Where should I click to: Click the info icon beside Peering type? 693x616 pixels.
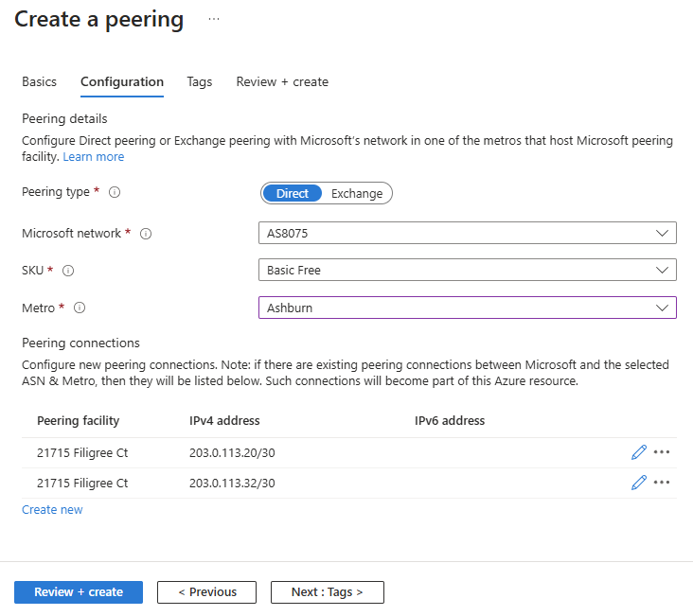tap(115, 192)
